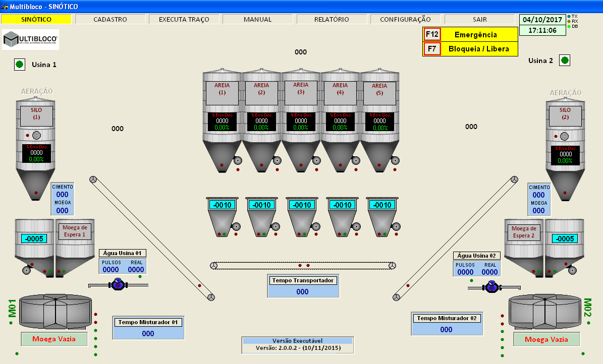Click the Multibloco company logo

(31, 39)
